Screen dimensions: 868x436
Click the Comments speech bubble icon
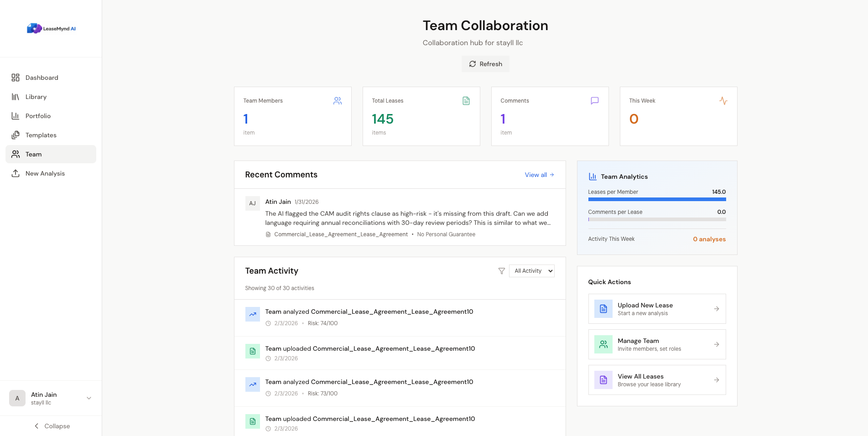(x=594, y=101)
